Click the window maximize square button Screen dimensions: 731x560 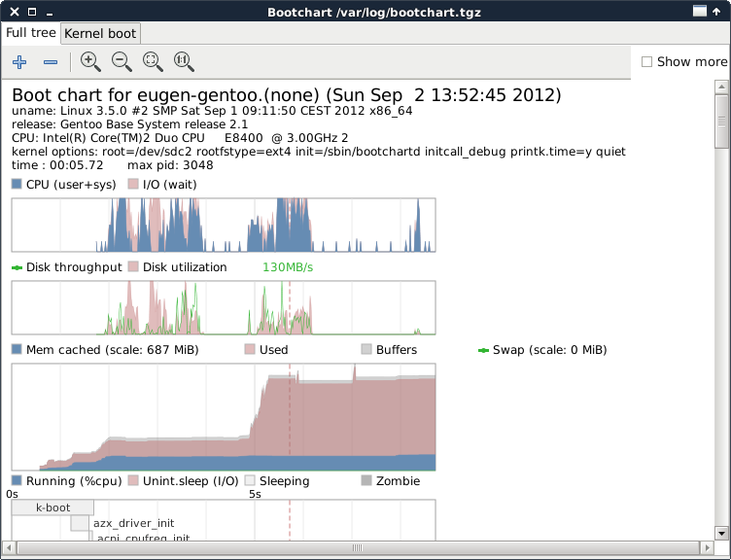[x=32, y=12]
